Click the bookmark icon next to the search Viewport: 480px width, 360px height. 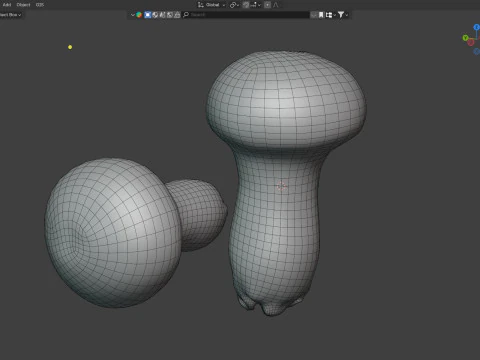[321, 15]
